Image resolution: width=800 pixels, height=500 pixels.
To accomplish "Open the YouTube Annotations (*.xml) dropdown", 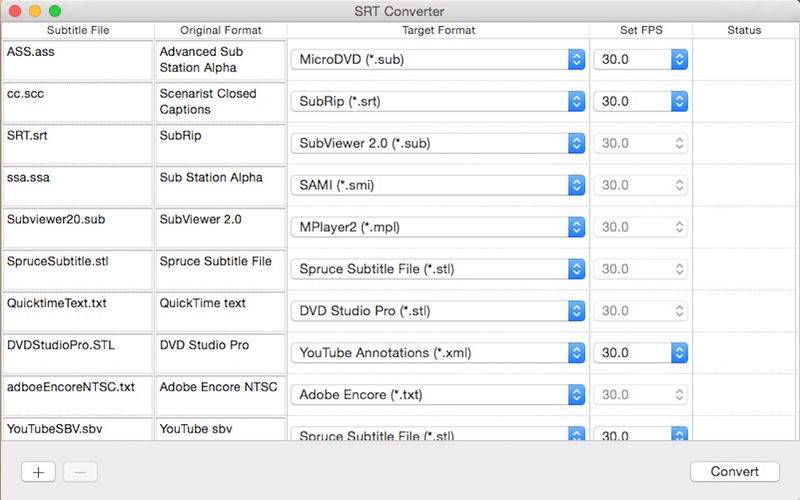I will 438,353.
